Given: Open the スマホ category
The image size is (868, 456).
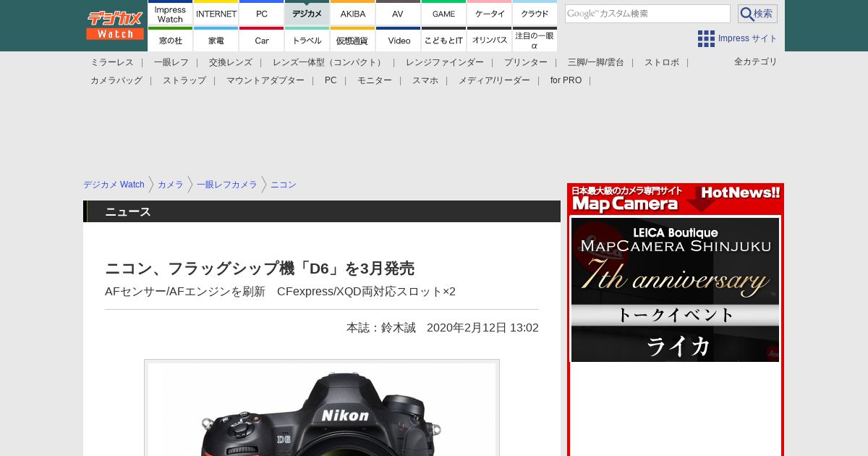Looking at the screenshot, I should [425, 80].
